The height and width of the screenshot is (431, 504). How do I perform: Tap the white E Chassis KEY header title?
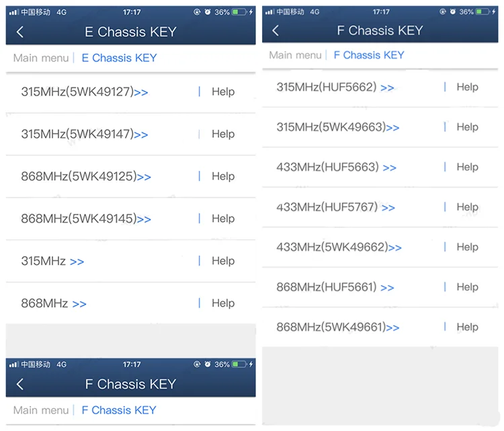(x=130, y=32)
